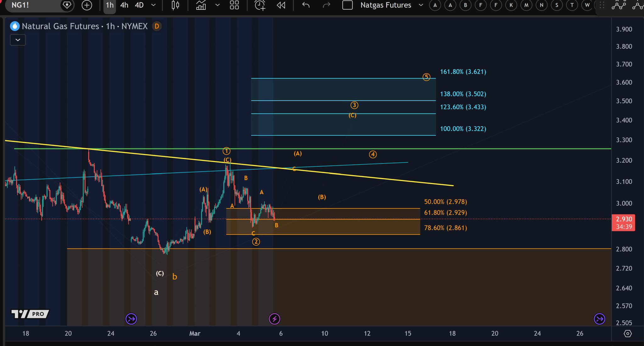Open the Indicators panel

click(201, 5)
